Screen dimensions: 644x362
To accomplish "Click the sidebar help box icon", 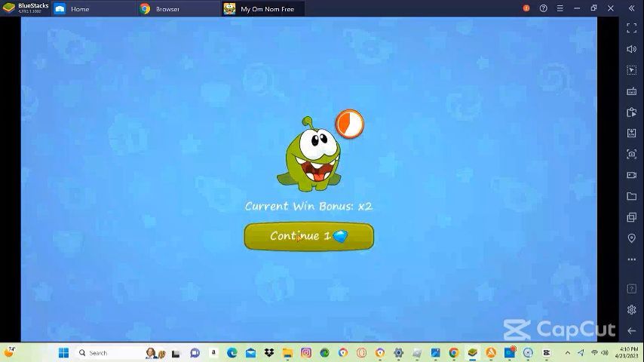I will (632, 288).
